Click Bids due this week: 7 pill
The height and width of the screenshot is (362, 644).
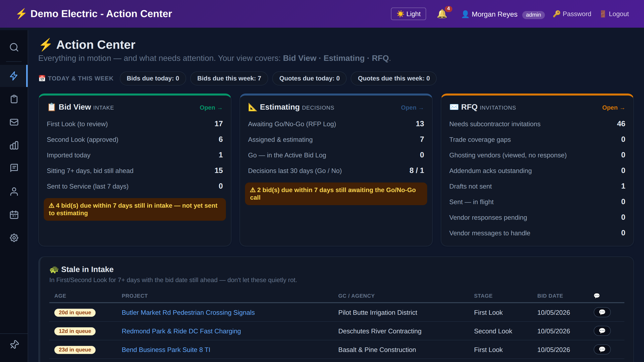pos(229,78)
